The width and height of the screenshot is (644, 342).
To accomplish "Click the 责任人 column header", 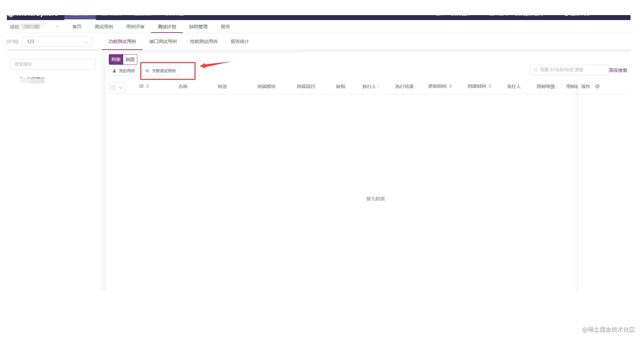I will 514,86.
